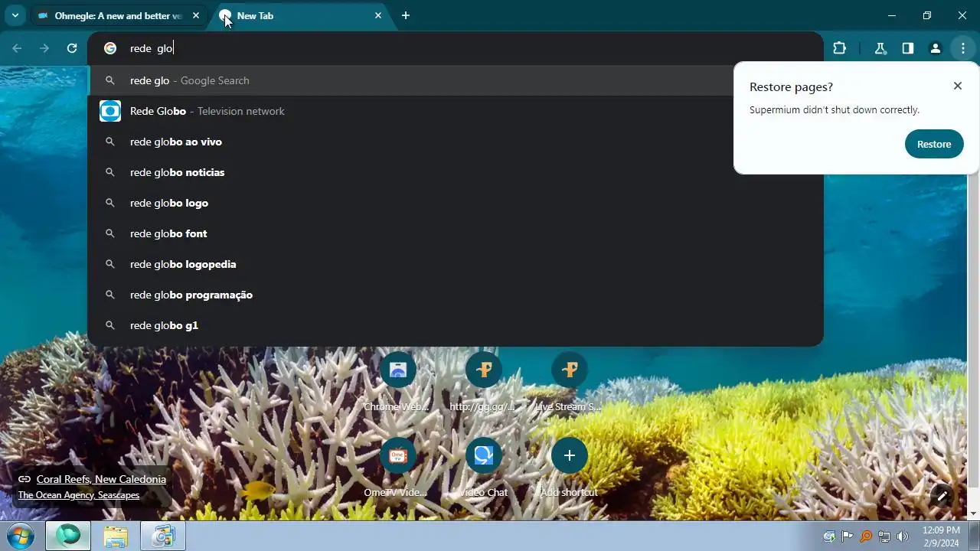Click Supermium browser taskbar icon

point(68,536)
